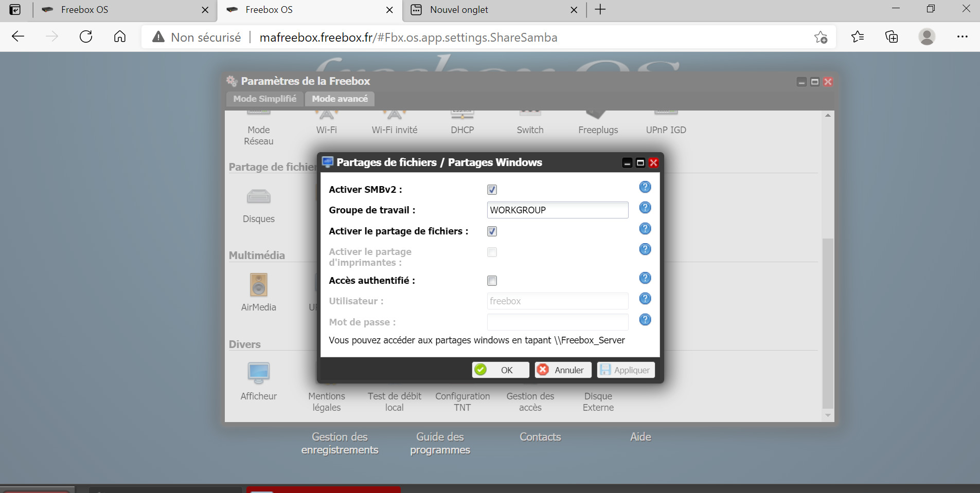This screenshot has height=493, width=980.
Task: Reload the browser page
Action: click(x=86, y=36)
